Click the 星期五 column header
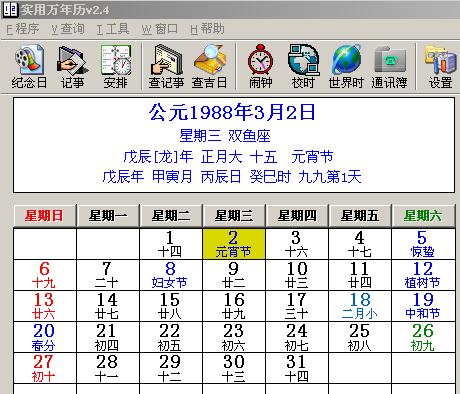This screenshot has width=460, height=394. (360, 216)
